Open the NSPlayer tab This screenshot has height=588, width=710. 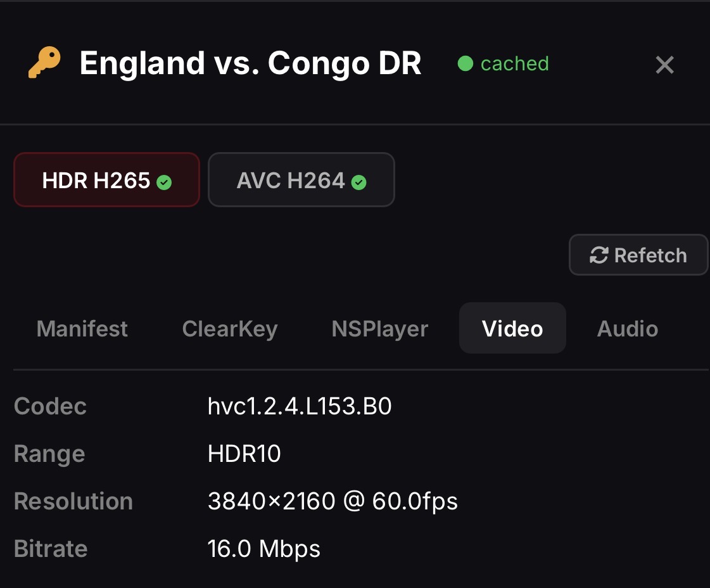(379, 328)
